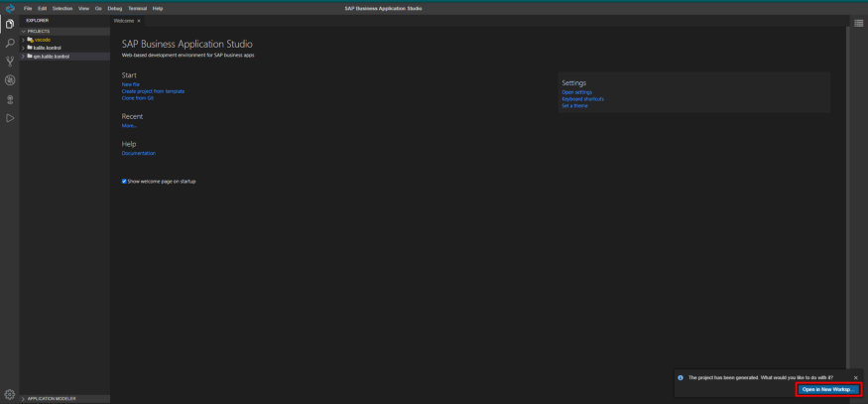868x404 pixels.
Task: Click the Clone from Git link
Action: point(138,97)
